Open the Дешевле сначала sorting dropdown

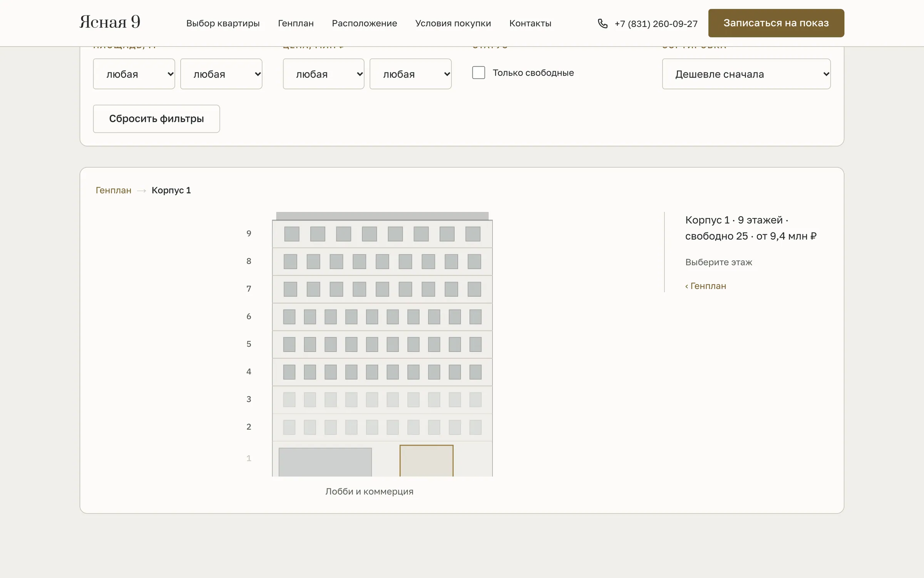click(746, 74)
